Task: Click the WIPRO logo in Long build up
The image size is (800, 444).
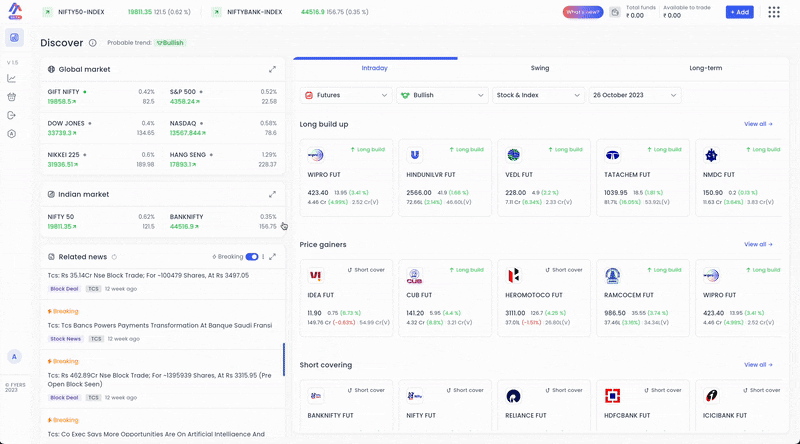Action: pyautogui.click(x=316, y=155)
